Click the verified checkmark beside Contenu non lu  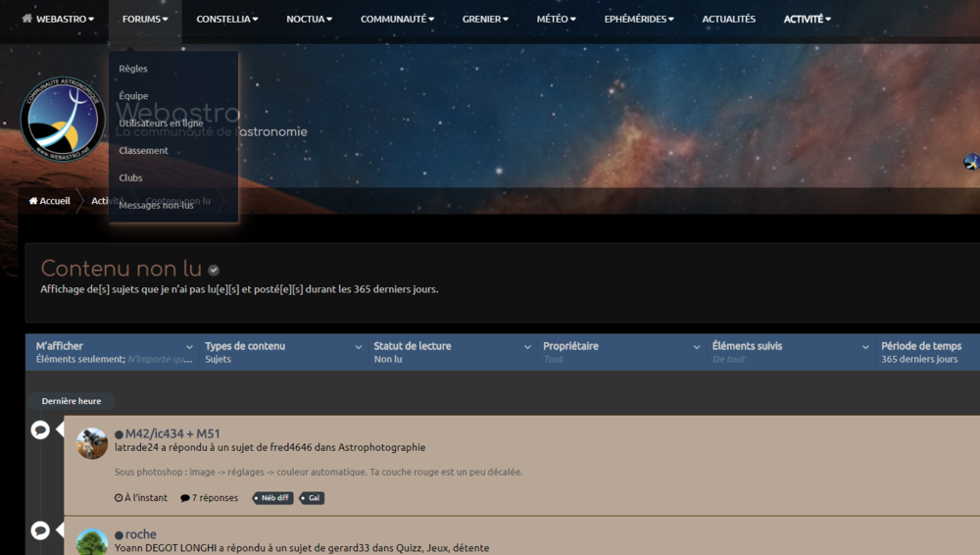pos(214,271)
